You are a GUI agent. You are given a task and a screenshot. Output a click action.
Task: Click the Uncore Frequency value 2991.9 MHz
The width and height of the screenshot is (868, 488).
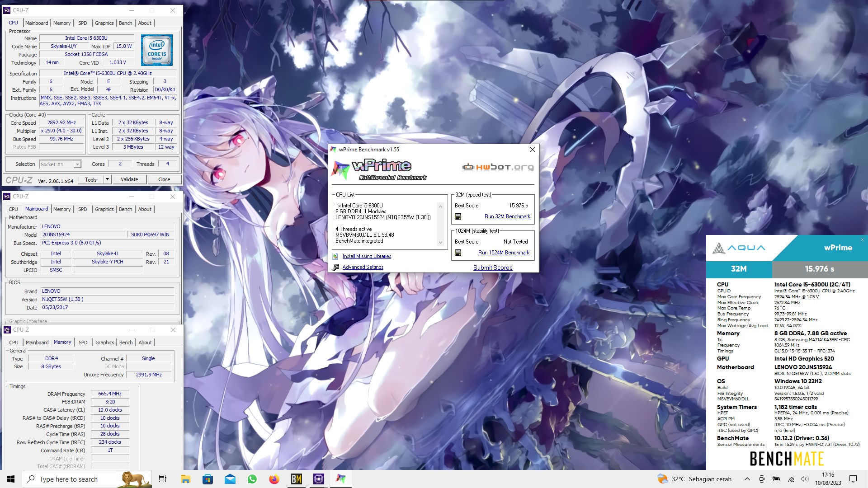[149, 375]
